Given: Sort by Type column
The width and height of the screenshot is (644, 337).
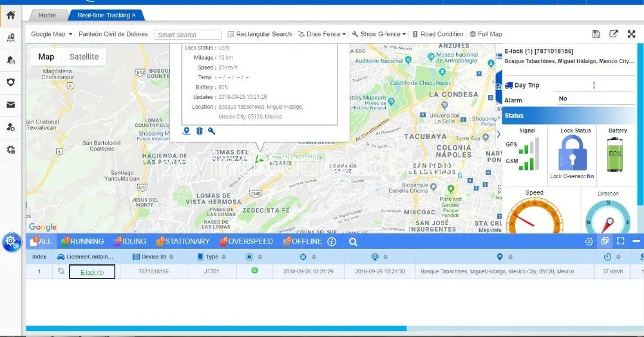Looking at the screenshot, I should coord(211,257).
